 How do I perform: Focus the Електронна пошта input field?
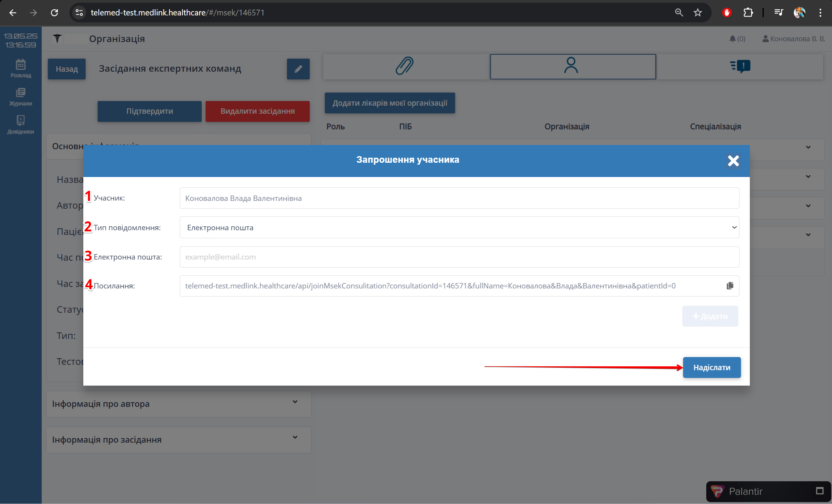click(x=459, y=257)
